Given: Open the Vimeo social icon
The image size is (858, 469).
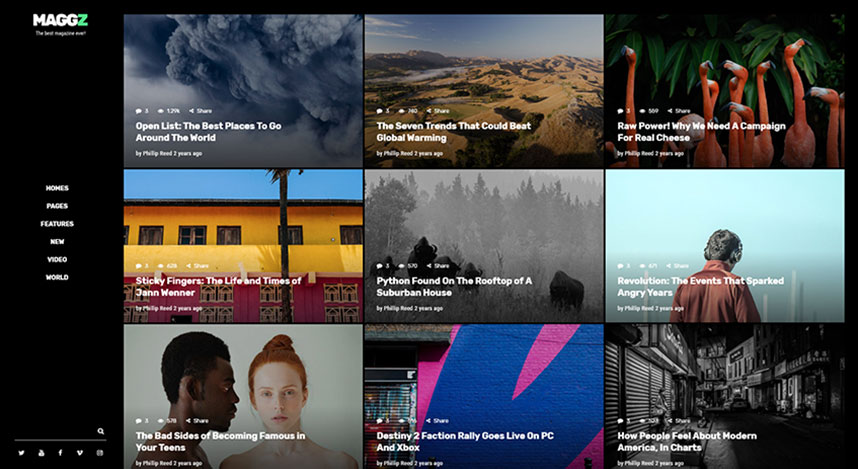Looking at the screenshot, I should coord(80,453).
